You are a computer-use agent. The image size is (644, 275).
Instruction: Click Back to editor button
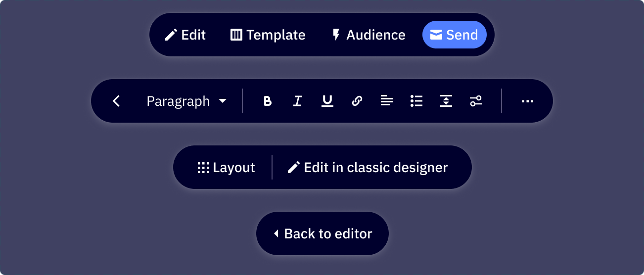(322, 233)
